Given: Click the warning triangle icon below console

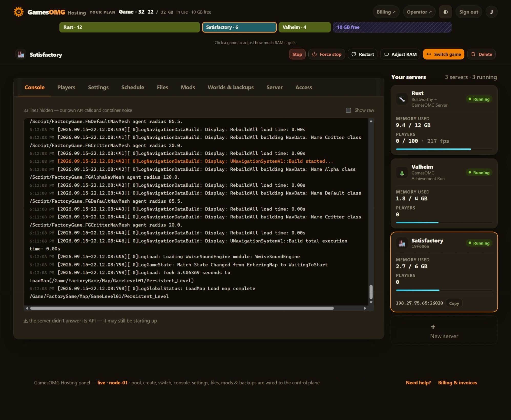Looking at the screenshot, I should (x=26, y=321).
